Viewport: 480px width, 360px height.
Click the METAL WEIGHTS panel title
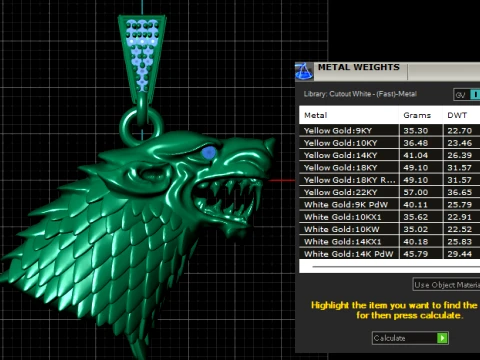359,67
